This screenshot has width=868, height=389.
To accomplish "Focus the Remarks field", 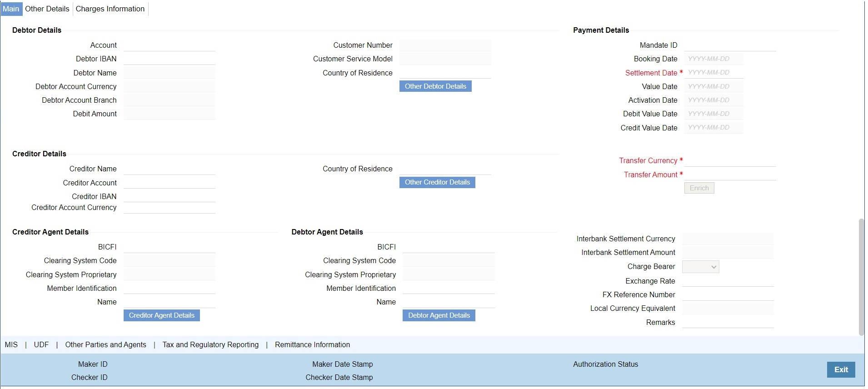I will (x=728, y=322).
